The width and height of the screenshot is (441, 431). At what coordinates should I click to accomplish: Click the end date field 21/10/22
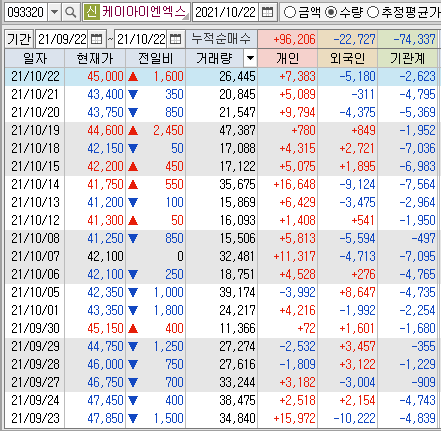click(x=141, y=39)
